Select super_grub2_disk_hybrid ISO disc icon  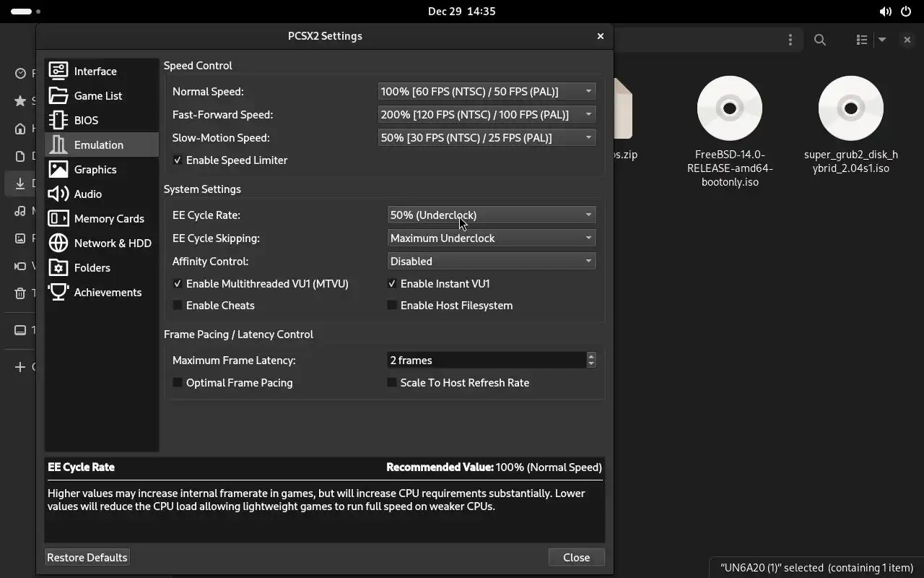[851, 108]
